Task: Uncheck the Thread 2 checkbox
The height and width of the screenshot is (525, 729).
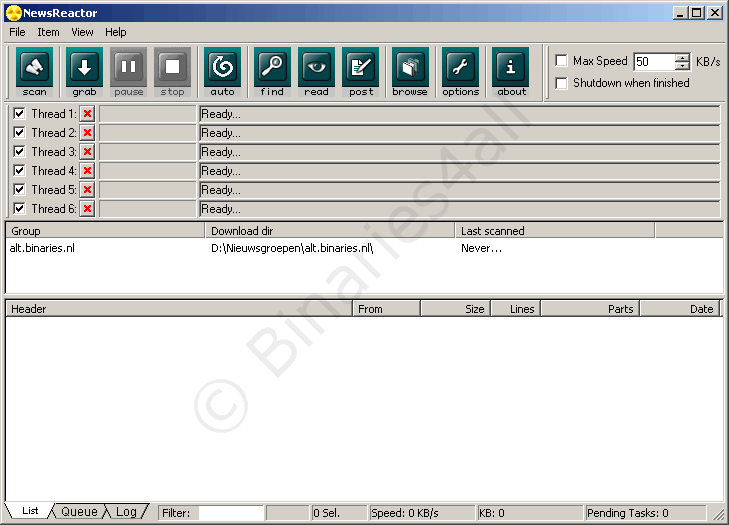Action: coord(19,133)
